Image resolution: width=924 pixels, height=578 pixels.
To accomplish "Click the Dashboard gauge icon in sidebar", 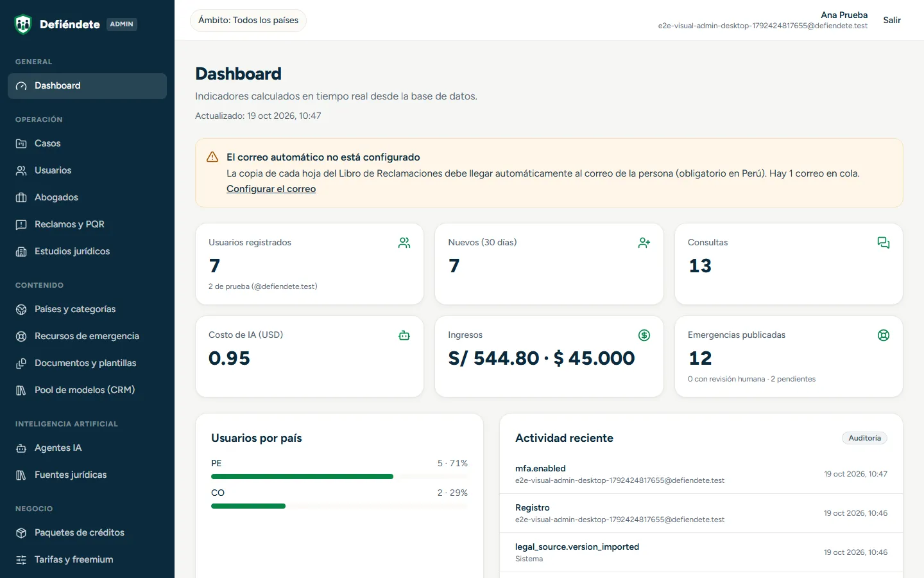I will click(x=21, y=86).
